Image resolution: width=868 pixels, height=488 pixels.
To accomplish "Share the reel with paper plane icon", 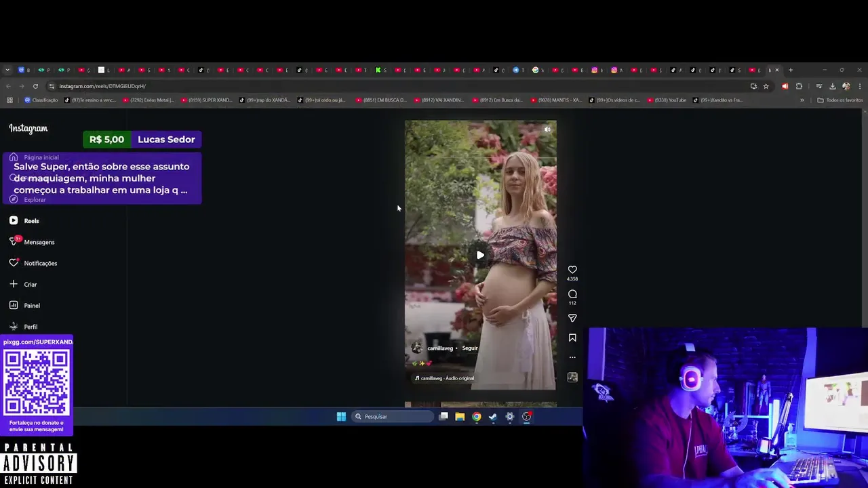I will point(572,319).
